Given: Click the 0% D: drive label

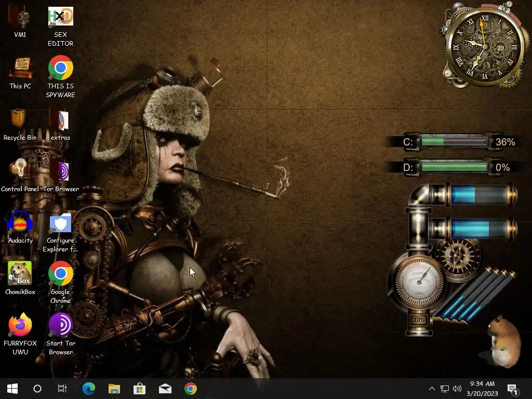Looking at the screenshot, I should 502,167.
